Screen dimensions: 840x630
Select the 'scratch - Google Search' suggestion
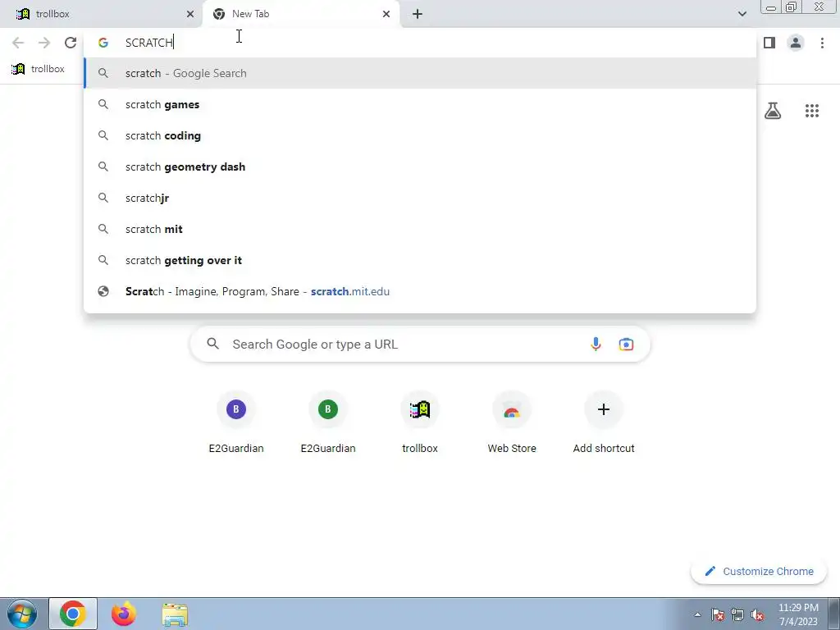420,73
